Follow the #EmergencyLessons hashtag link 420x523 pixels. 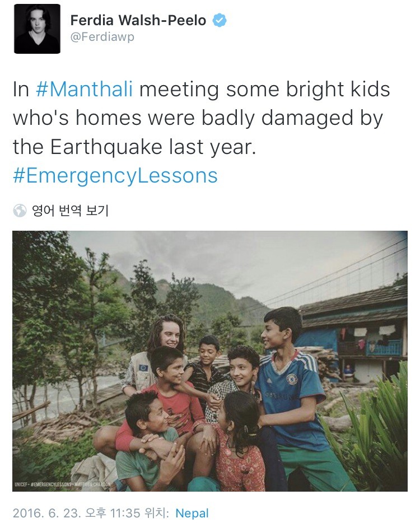tap(115, 175)
